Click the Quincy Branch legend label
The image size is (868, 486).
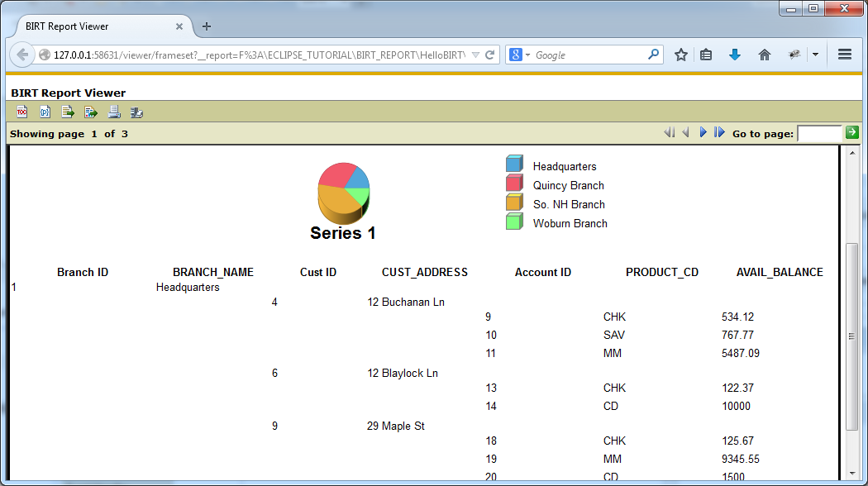[x=569, y=185]
